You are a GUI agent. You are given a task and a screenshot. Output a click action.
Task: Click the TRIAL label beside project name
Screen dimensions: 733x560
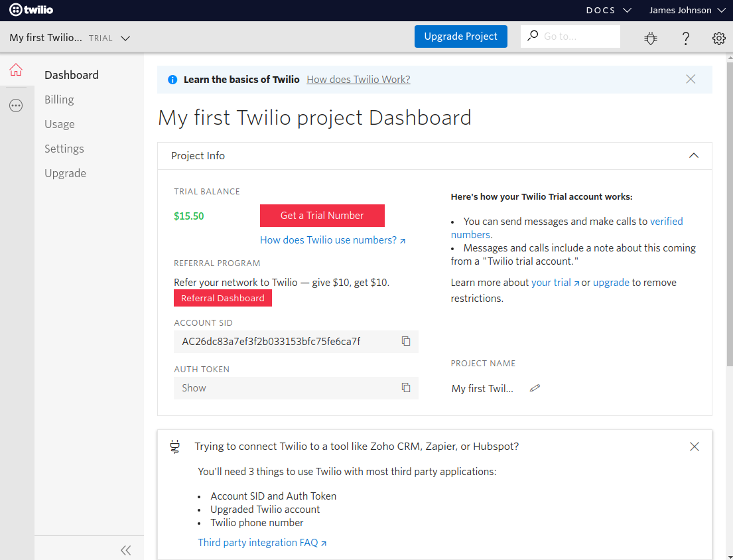coord(101,38)
